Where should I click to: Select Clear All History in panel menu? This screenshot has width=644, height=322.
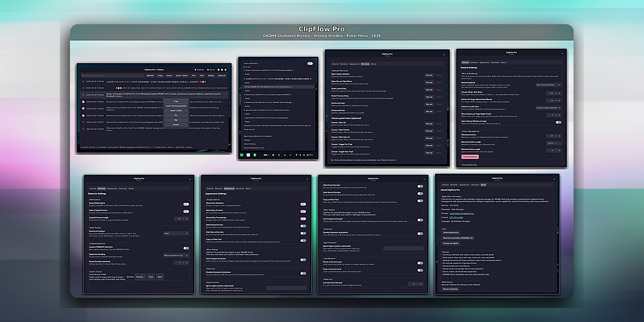(x=251, y=144)
